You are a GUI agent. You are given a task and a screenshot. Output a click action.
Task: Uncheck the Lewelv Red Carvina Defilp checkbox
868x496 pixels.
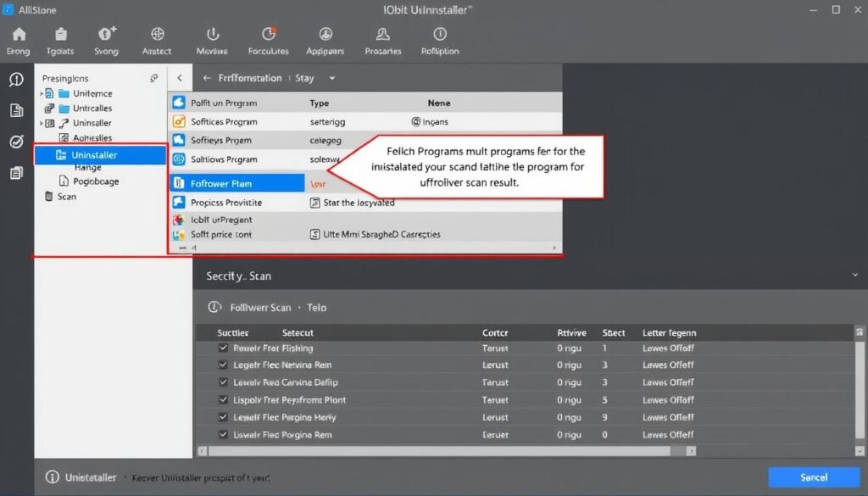point(223,382)
